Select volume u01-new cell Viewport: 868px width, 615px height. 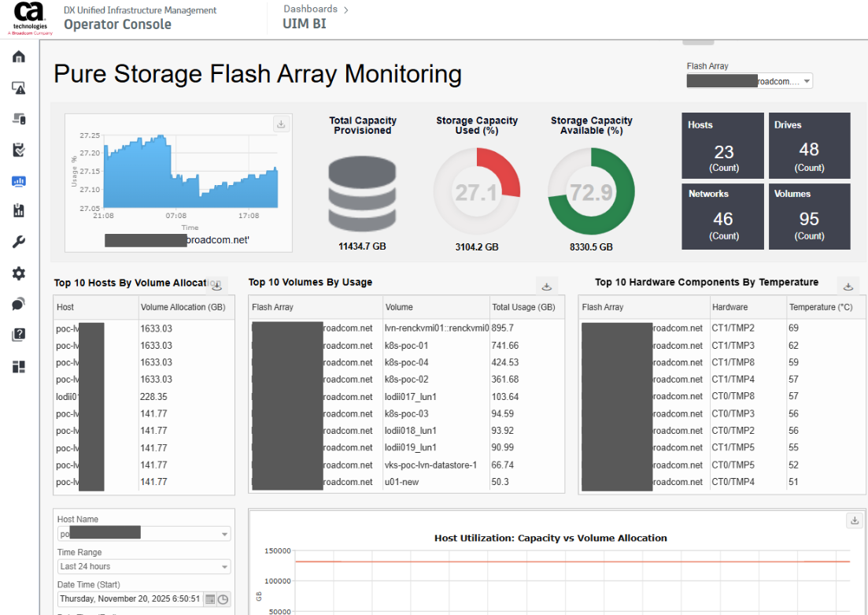[x=401, y=482]
